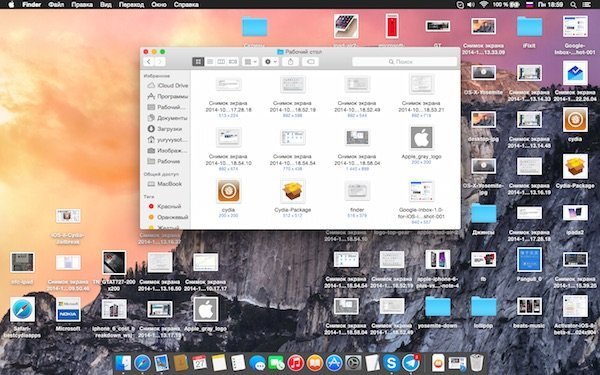This screenshot has height=375, width=600.
Task: Open Spotlight search in the menu bar
Action: [x=573, y=5]
